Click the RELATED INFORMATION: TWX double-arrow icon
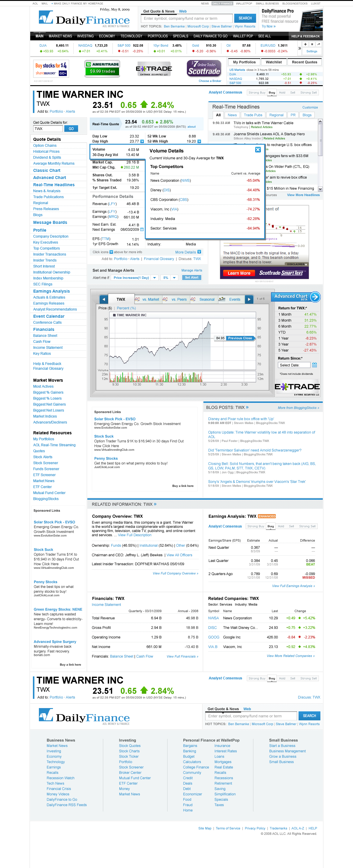 pyautogui.click(x=155, y=504)
